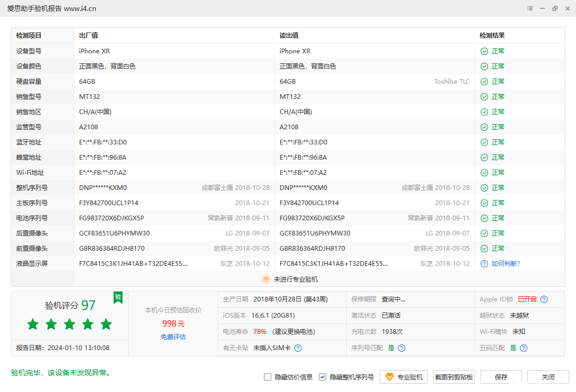Select factory front camera serial G8R836364RDJH8170
This screenshot has height=392, width=576.
[112, 249]
